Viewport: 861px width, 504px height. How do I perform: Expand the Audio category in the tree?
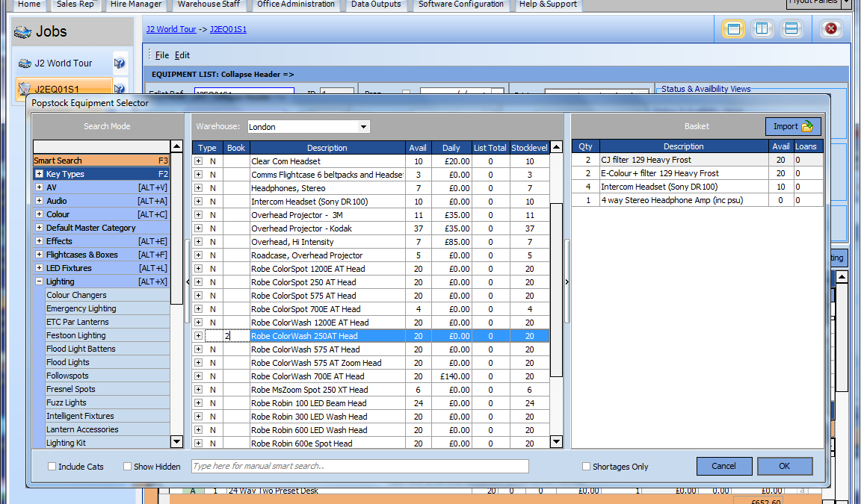click(x=39, y=201)
